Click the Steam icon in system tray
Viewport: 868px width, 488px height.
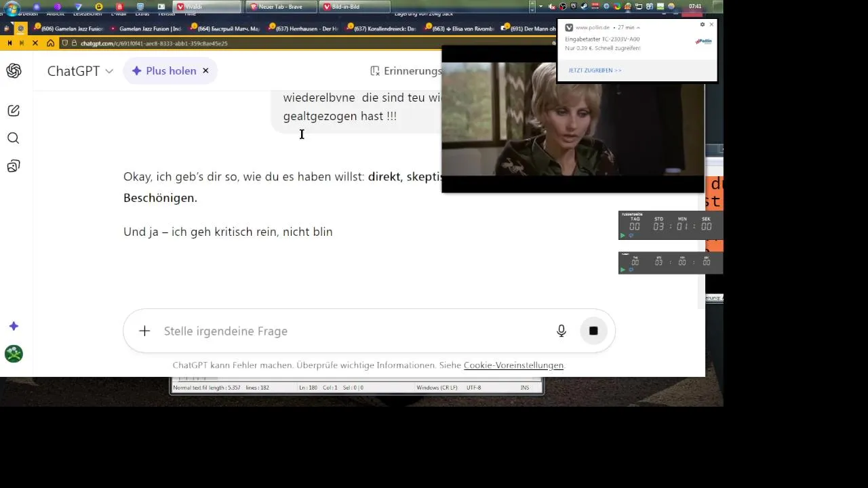[x=585, y=7]
